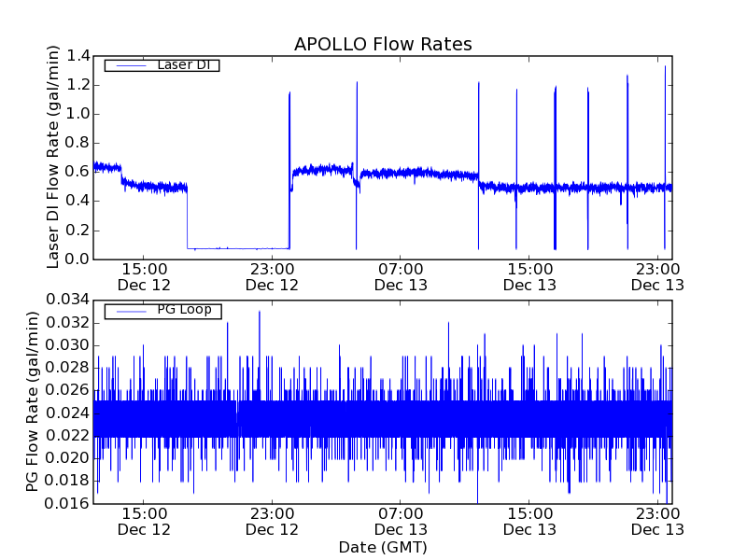Click the 0.016 tick on PG Flow axis
The image size is (747, 560).
67,503
